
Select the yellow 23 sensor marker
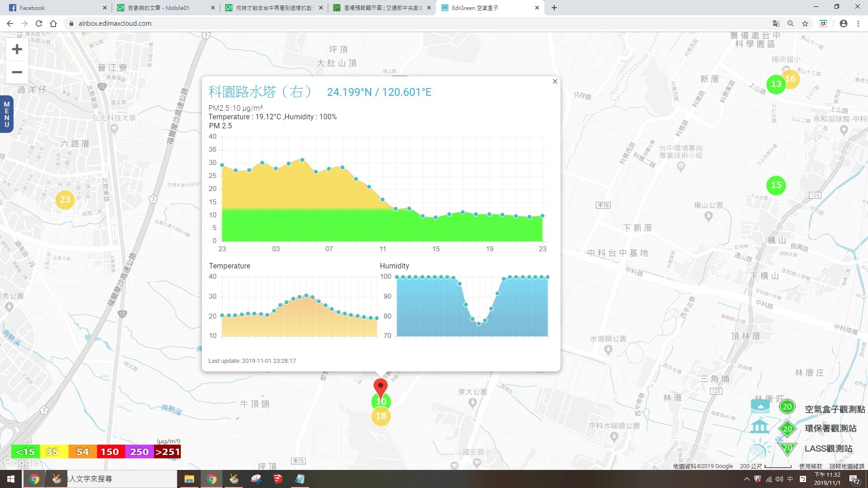tap(65, 199)
